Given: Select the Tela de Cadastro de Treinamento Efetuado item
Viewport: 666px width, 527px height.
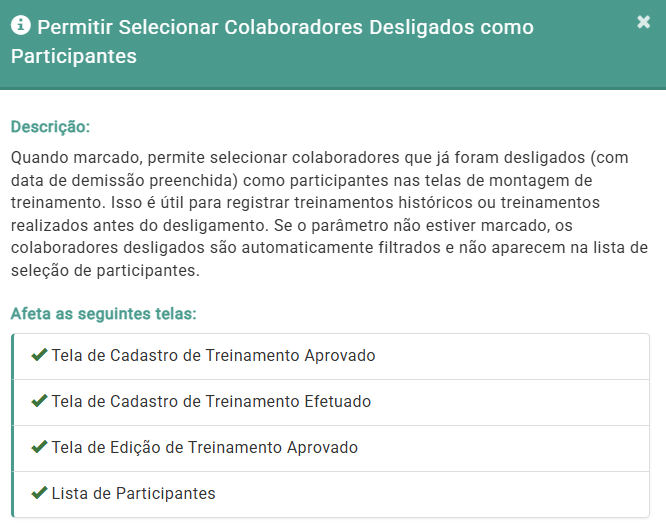Looking at the screenshot, I should tap(211, 402).
